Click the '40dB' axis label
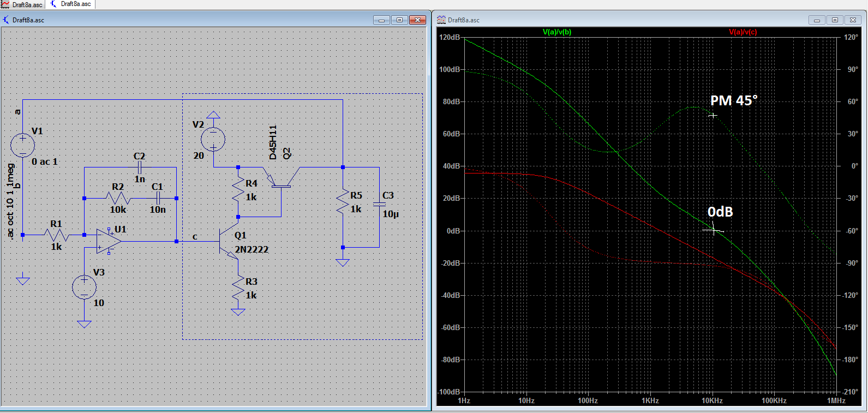This screenshot has width=868, height=413. point(451,166)
